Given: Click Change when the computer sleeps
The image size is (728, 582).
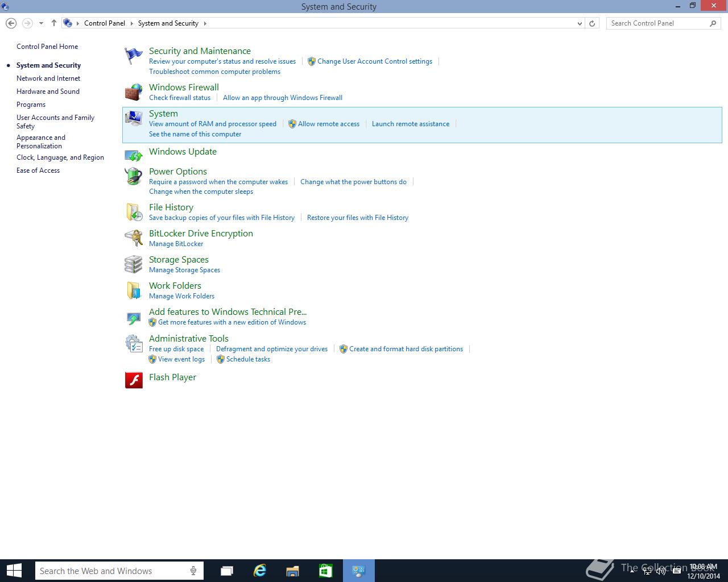Looking at the screenshot, I should [x=201, y=192].
